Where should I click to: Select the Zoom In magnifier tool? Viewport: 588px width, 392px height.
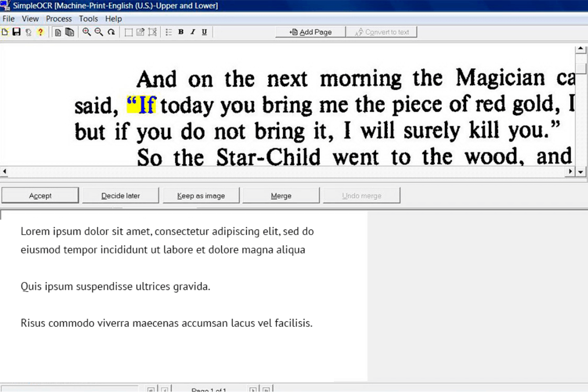tap(86, 32)
